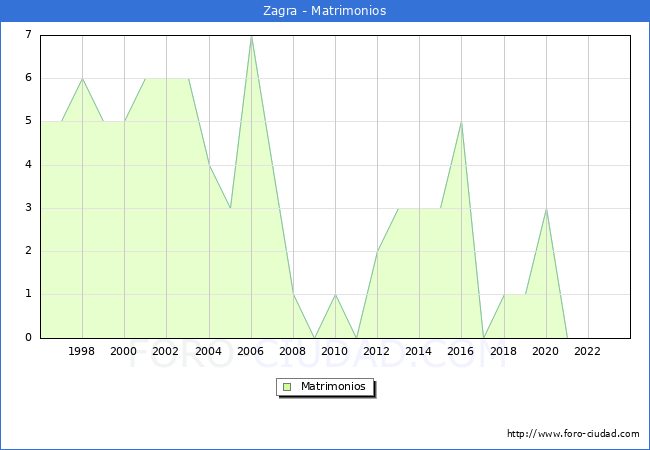The width and height of the screenshot is (650, 450).
Task: Select the 2020 x-axis label
Action: pyautogui.click(x=546, y=351)
